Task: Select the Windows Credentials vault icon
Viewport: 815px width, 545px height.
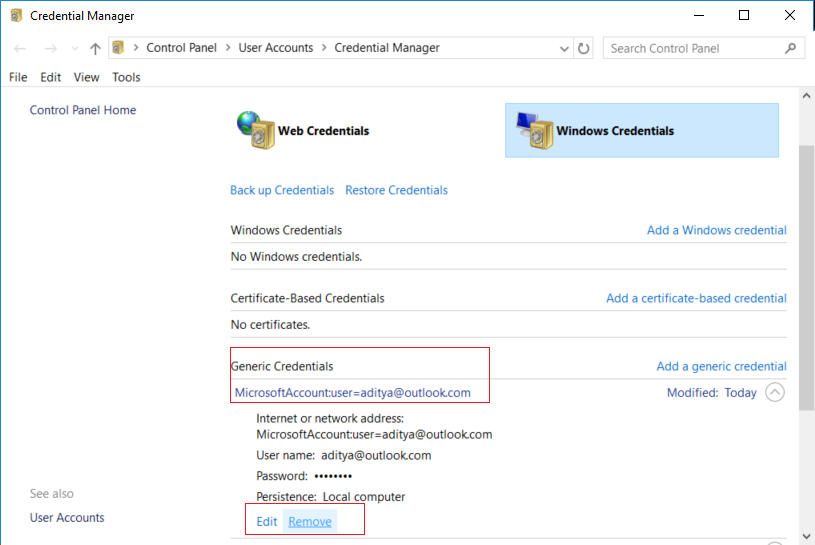Action: 533,130
